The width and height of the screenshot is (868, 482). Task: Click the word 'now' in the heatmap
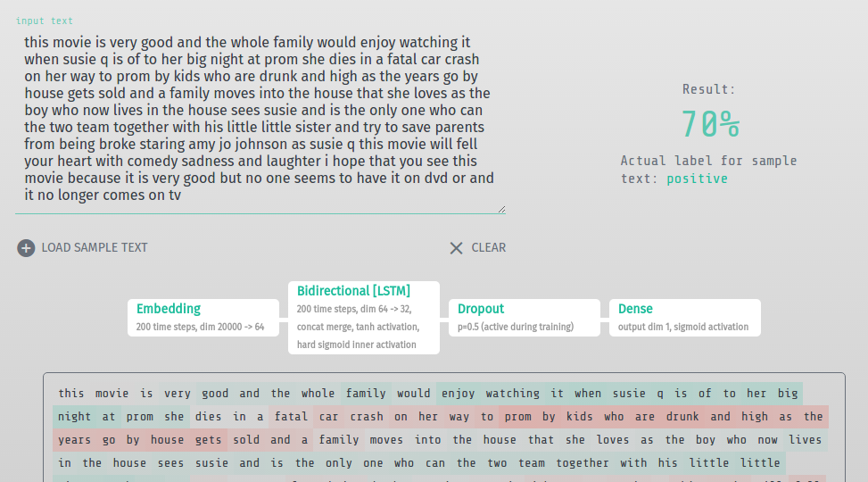pyautogui.click(x=767, y=440)
